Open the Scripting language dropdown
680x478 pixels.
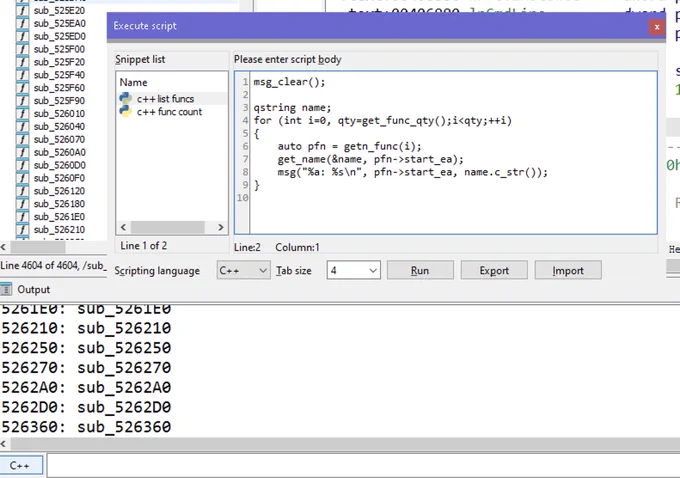coord(243,270)
